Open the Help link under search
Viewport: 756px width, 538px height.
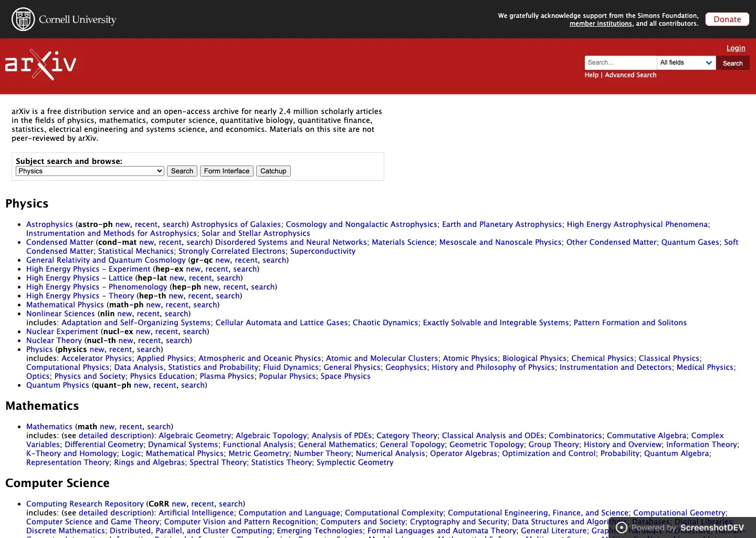[591, 75]
